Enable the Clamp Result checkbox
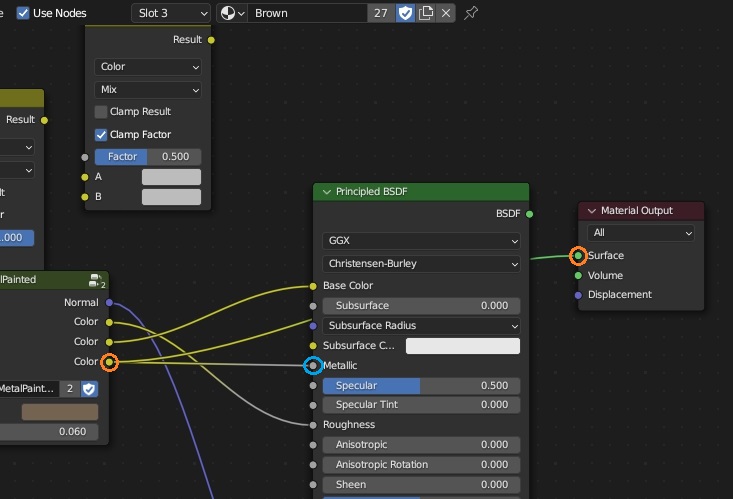Image resolution: width=733 pixels, height=499 pixels. coord(101,112)
